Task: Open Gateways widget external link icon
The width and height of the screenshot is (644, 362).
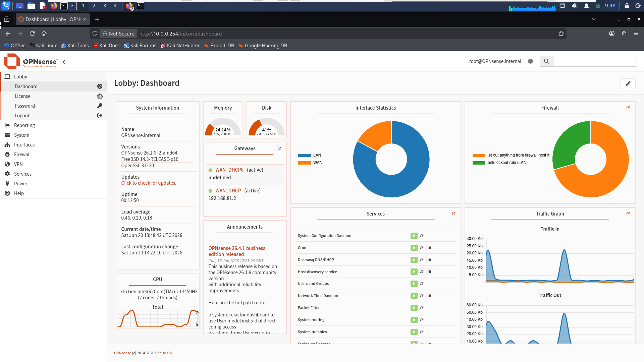Action: [279, 148]
